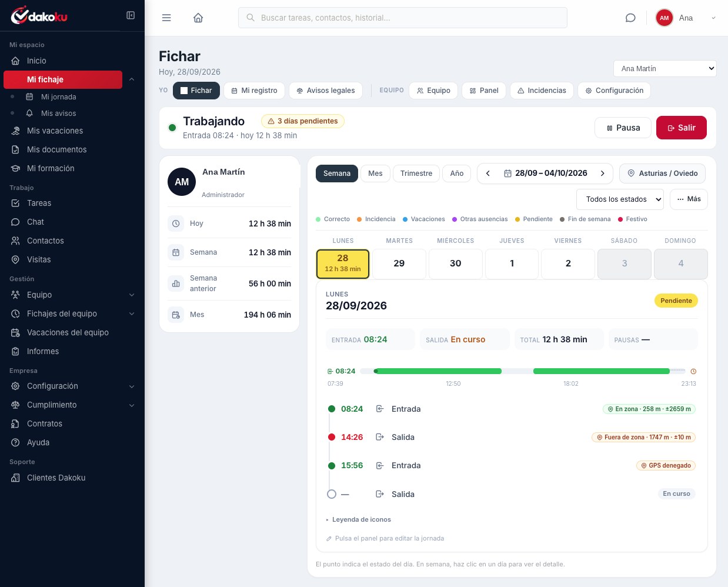Image resolution: width=728 pixels, height=587 pixels.
Task: Expand the Configuración sidebar section
Action: click(x=132, y=386)
